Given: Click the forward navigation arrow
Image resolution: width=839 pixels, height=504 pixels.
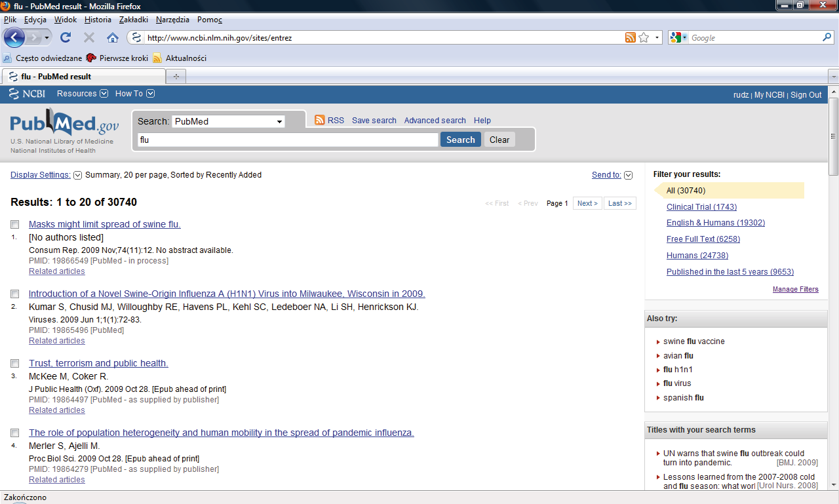Looking at the screenshot, I should point(34,38).
